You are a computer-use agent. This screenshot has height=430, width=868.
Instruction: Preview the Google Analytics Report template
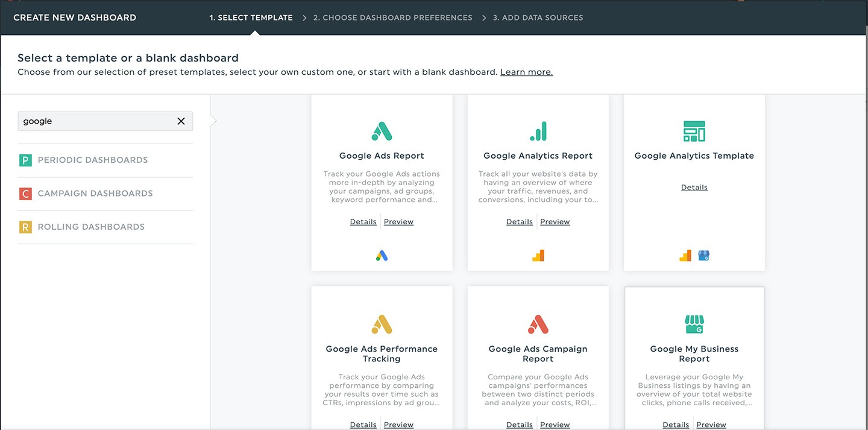(x=555, y=222)
